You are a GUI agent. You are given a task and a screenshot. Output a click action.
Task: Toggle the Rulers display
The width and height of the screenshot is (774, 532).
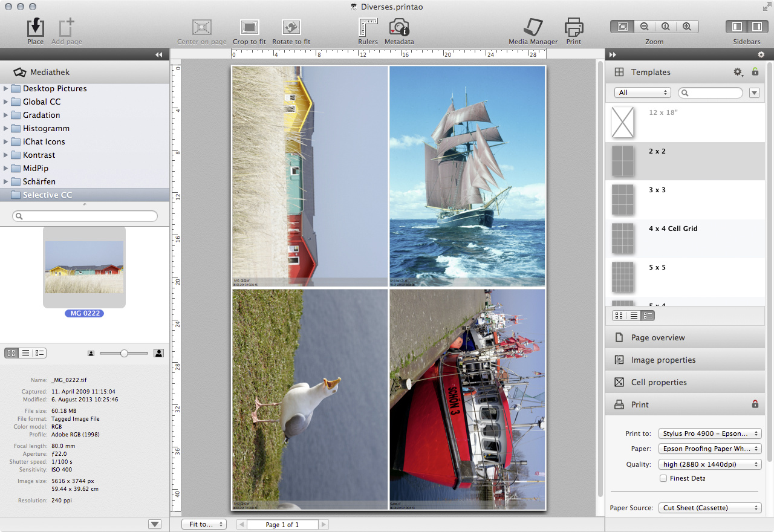[x=368, y=28]
